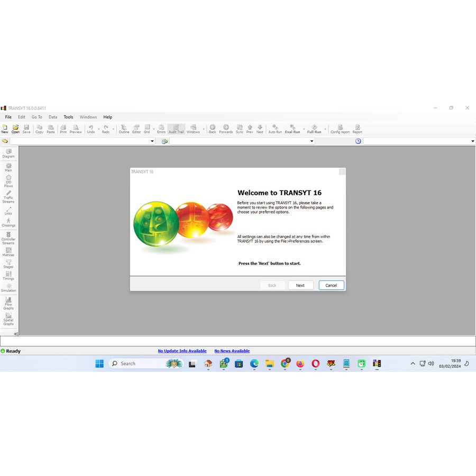Open Microsoft Edge from the taskbar
Image resolution: width=476 pixels, height=476 pixels.
click(x=254, y=363)
